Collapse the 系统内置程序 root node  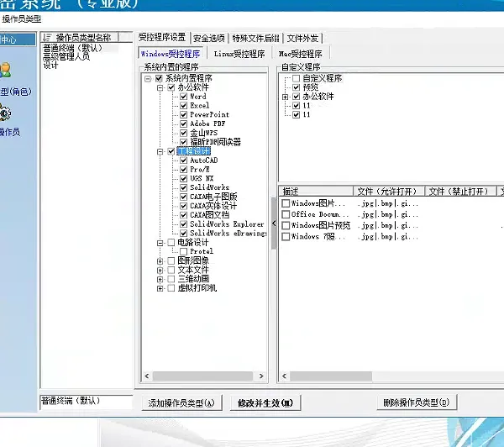(148, 78)
